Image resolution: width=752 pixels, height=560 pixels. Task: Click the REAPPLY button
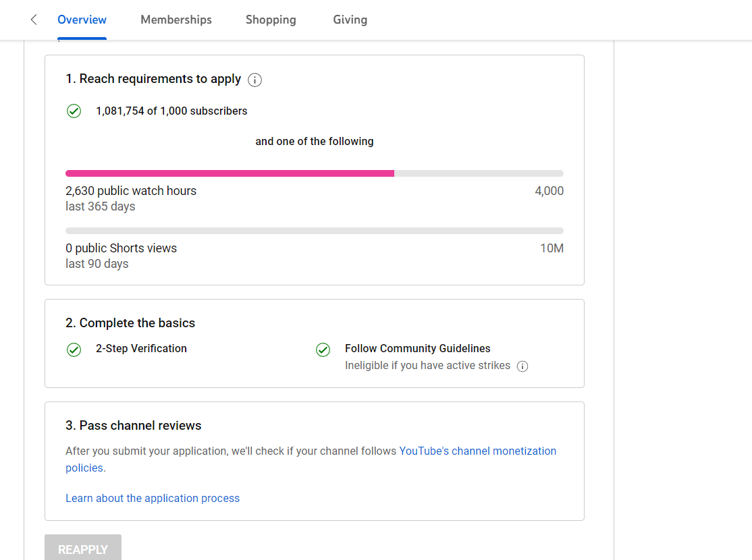pyautogui.click(x=83, y=548)
